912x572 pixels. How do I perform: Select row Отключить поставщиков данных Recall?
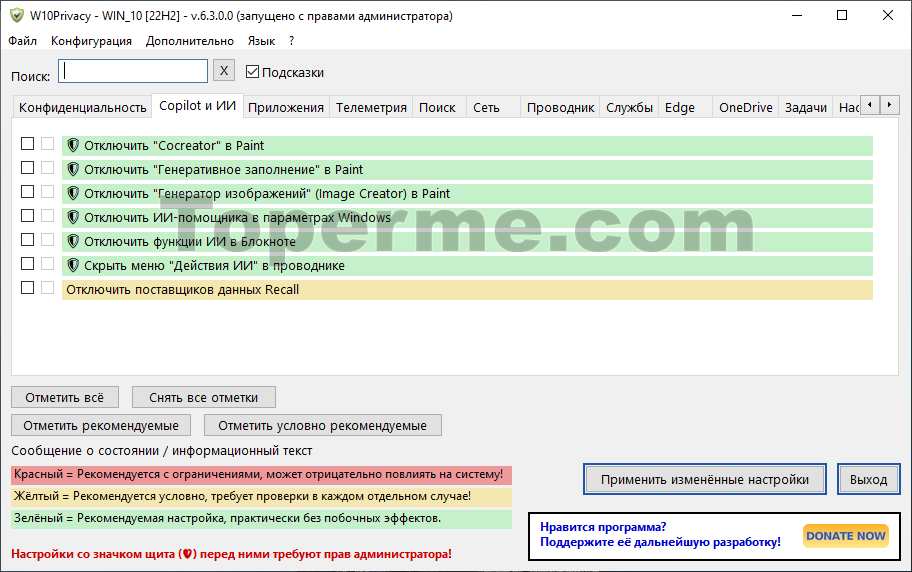click(468, 290)
